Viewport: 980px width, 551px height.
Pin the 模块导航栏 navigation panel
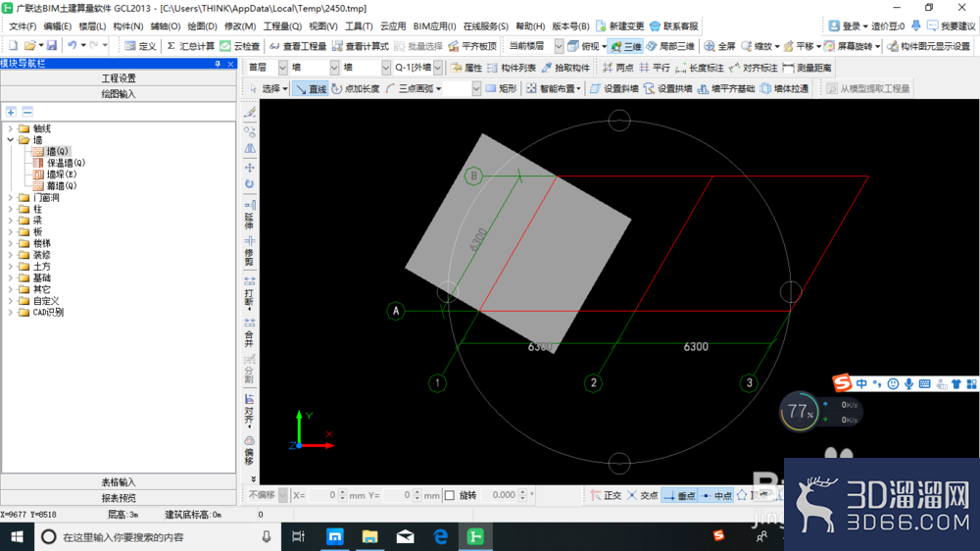pyautogui.click(x=218, y=64)
